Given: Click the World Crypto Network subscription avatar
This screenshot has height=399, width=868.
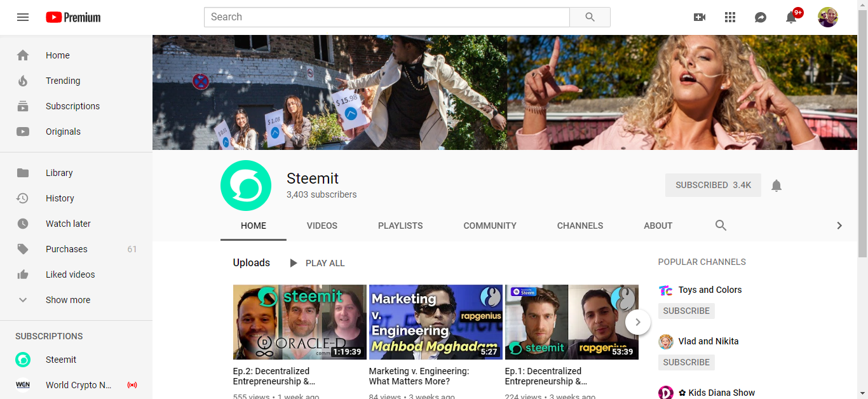Looking at the screenshot, I should coord(23,385).
